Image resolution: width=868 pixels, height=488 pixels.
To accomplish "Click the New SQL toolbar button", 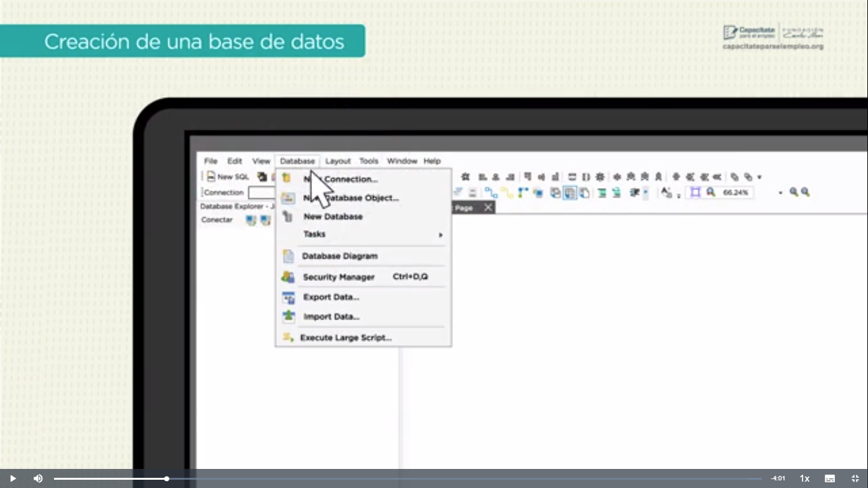I will point(227,177).
